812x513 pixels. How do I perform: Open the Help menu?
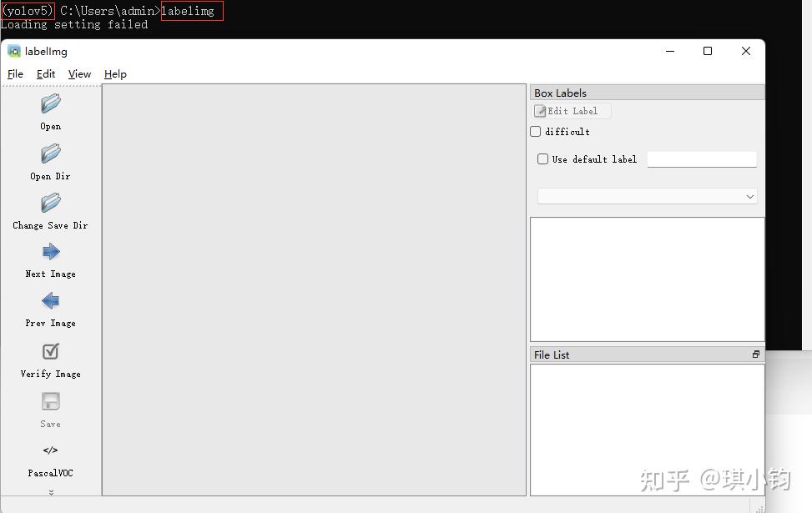tap(115, 74)
